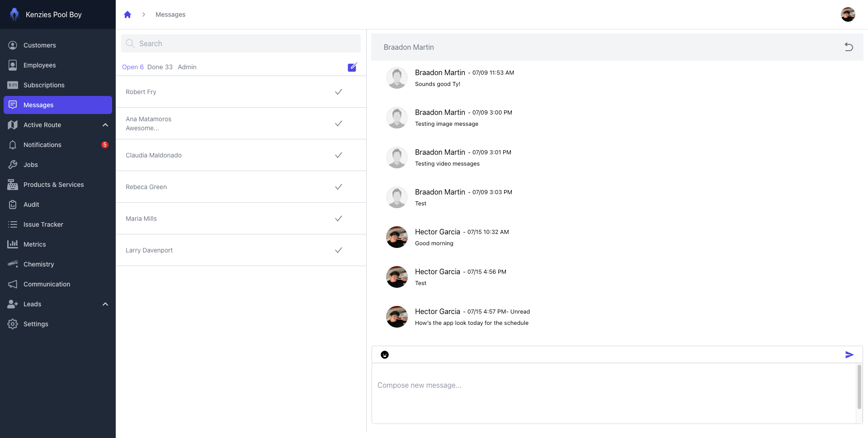Check off Larry Davenport conversation
868x438 pixels.
tap(338, 250)
